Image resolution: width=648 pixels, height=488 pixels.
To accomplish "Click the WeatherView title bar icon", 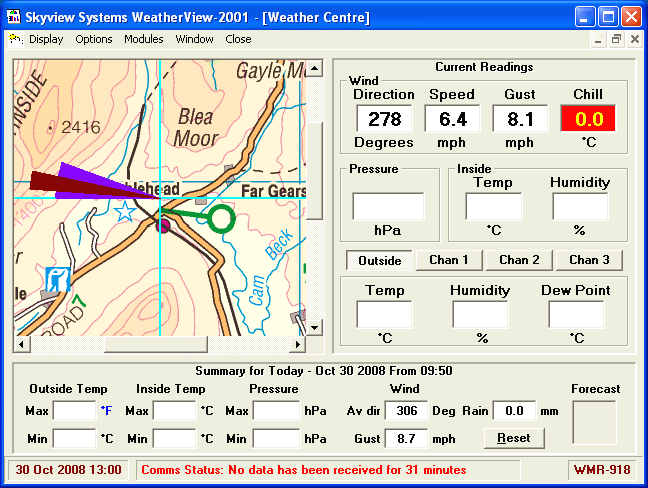I will click(14, 17).
